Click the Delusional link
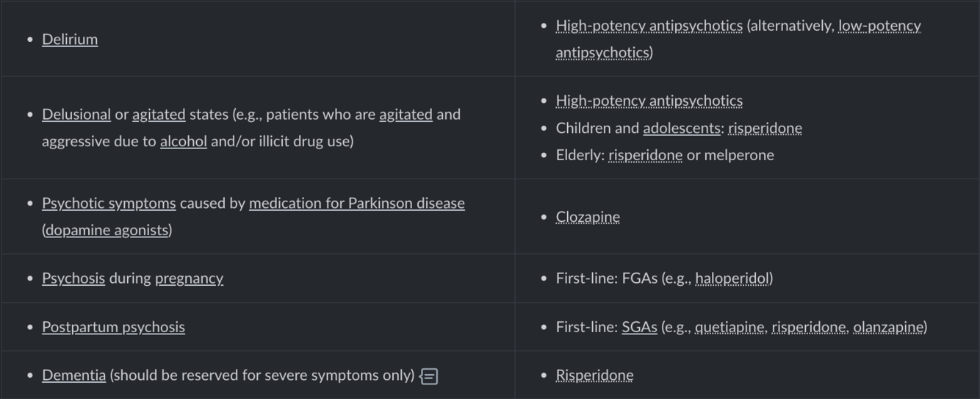This screenshot has width=980, height=399. click(76, 115)
